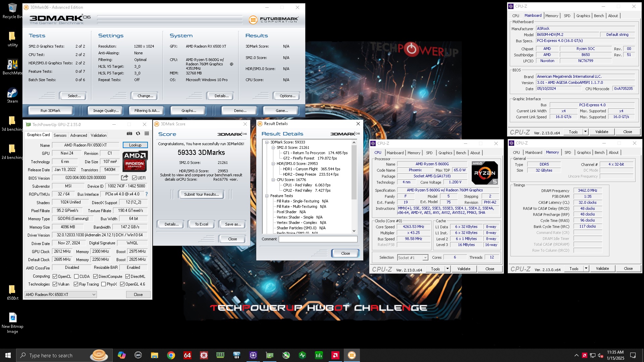The width and height of the screenshot is (644, 362).
Task: Collapse the CPU Score: 16776 tree node
Action: [273, 180]
